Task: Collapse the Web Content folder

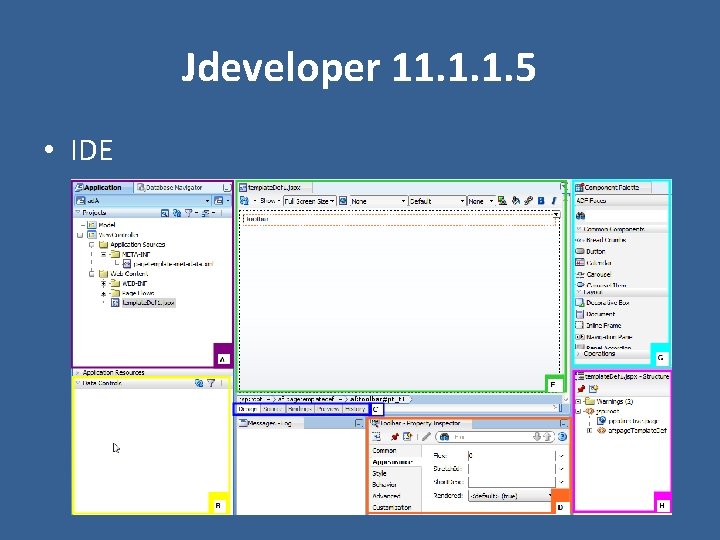Action: 91,274
